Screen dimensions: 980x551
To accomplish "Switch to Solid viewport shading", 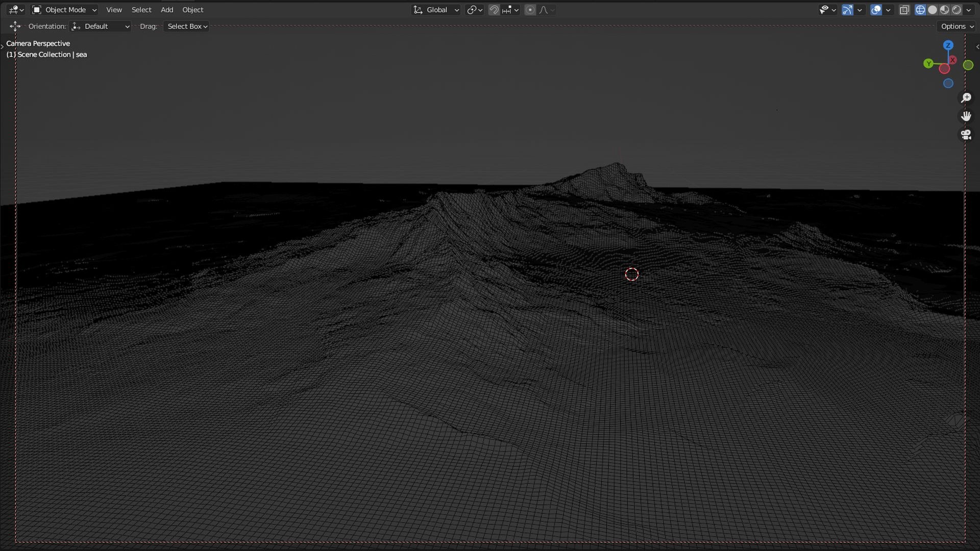I will (933, 10).
